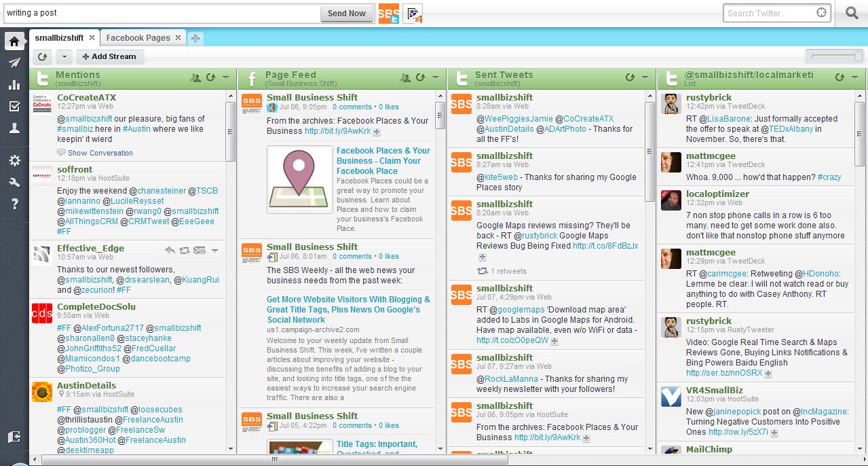Close the smallbizshift tab

(91, 38)
